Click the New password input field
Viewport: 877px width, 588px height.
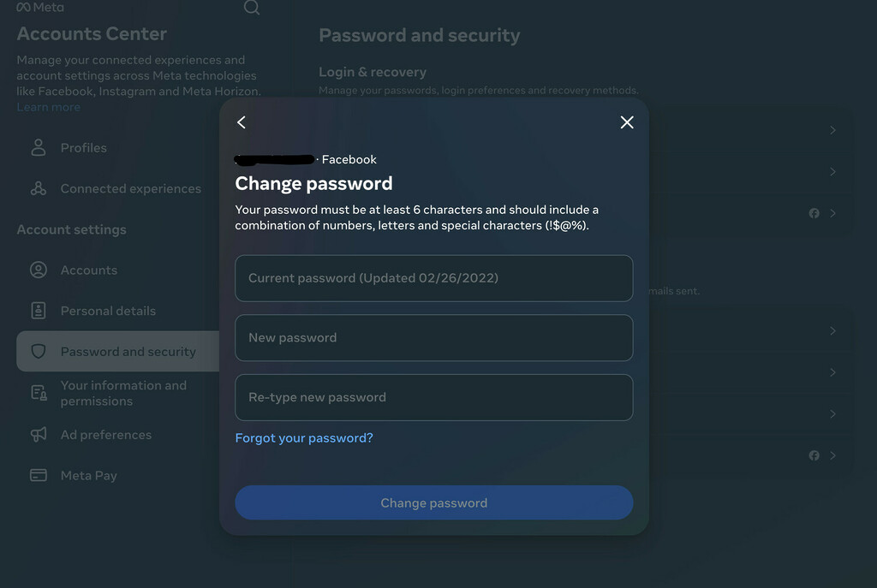[433, 338]
